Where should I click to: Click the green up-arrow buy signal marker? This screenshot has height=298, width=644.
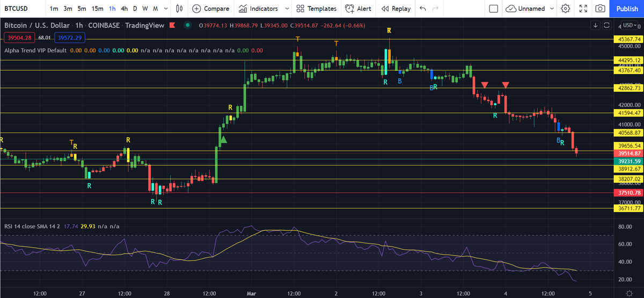click(x=223, y=140)
